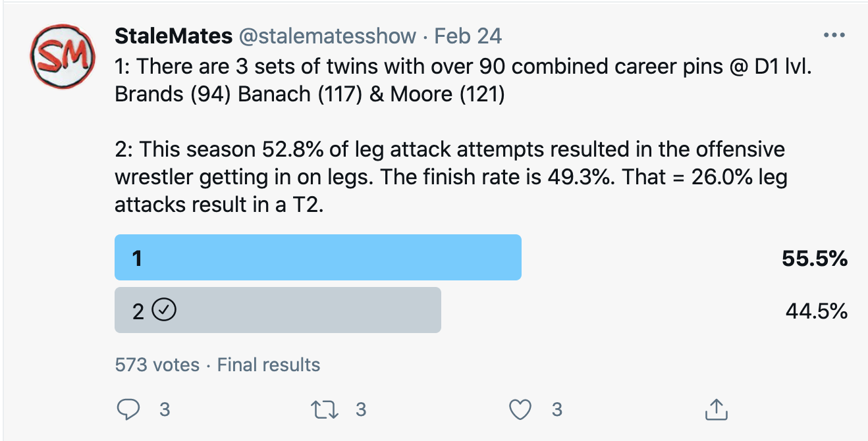The width and height of the screenshot is (868, 441).
Task: Click the like count number 3
Action: pyautogui.click(x=556, y=409)
